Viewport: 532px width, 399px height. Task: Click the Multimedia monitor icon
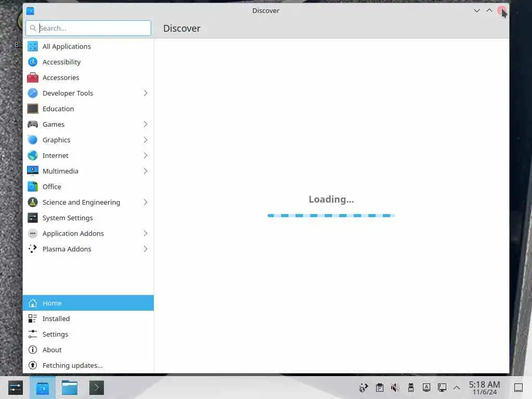point(33,171)
